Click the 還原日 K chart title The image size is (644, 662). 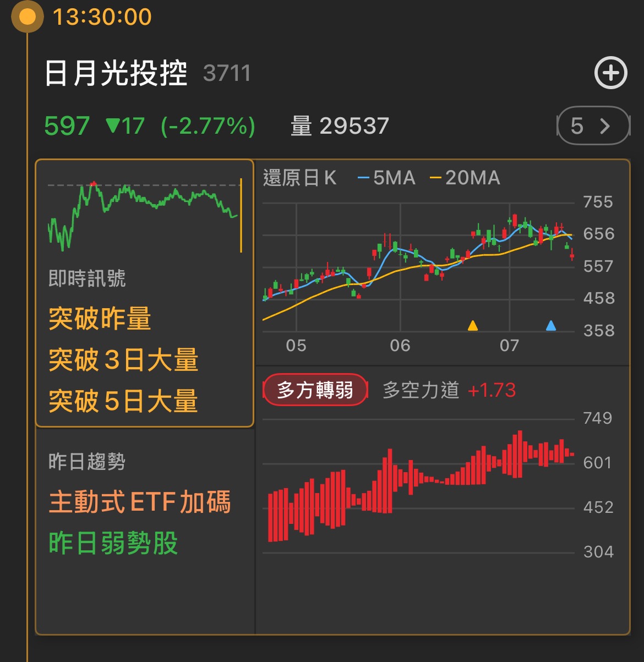pos(300,178)
